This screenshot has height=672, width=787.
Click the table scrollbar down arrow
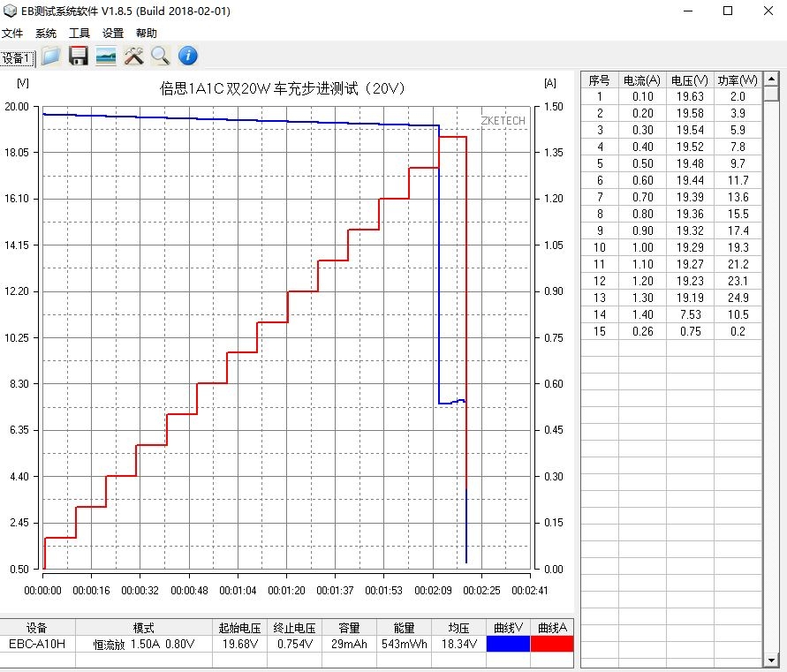pyautogui.click(x=773, y=658)
